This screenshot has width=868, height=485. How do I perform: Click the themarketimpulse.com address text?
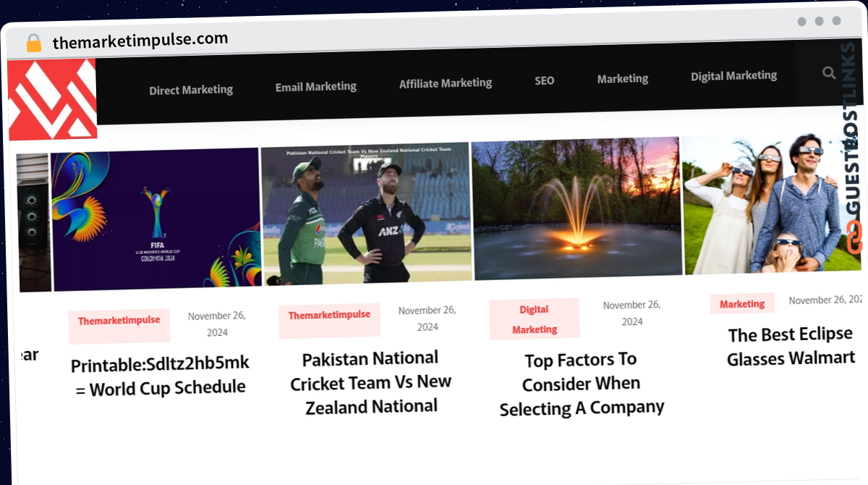click(x=140, y=41)
